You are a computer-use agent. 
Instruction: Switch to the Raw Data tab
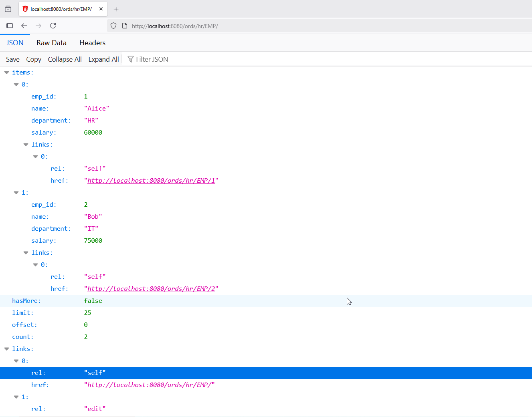tap(51, 43)
